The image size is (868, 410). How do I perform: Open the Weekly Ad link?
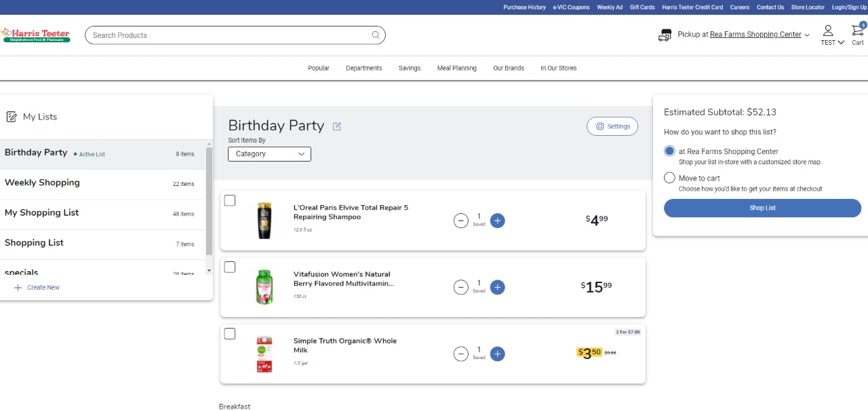click(x=610, y=7)
